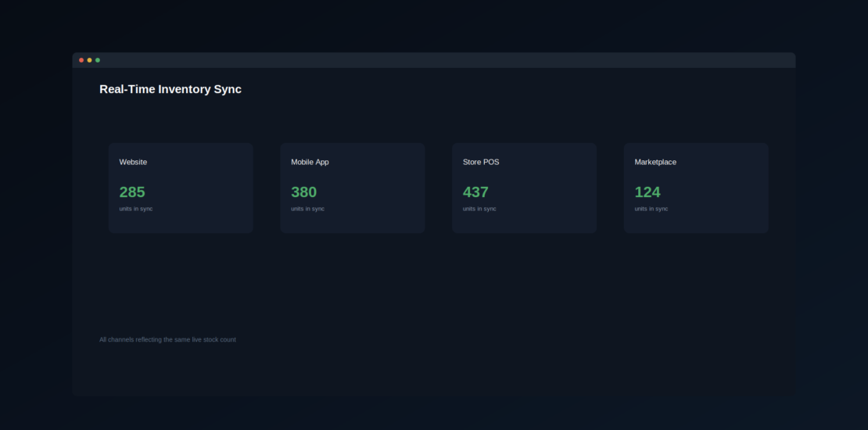Click the Store POS label
868x430 pixels.
point(481,162)
